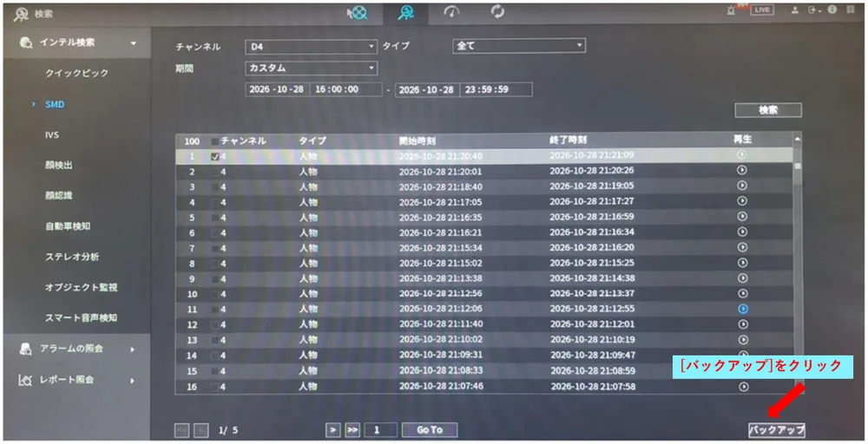
Task: Check the checkbox in row 8
Action: click(x=214, y=264)
